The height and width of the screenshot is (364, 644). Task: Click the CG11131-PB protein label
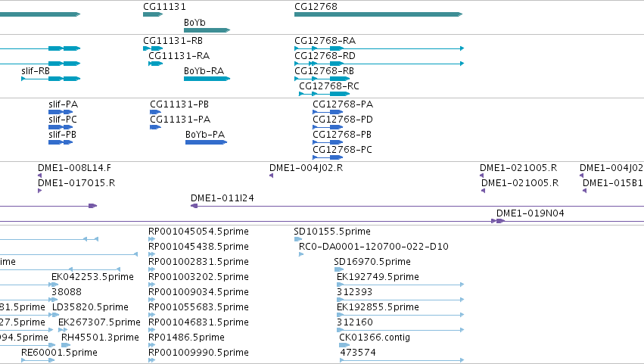(x=179, y=104)
